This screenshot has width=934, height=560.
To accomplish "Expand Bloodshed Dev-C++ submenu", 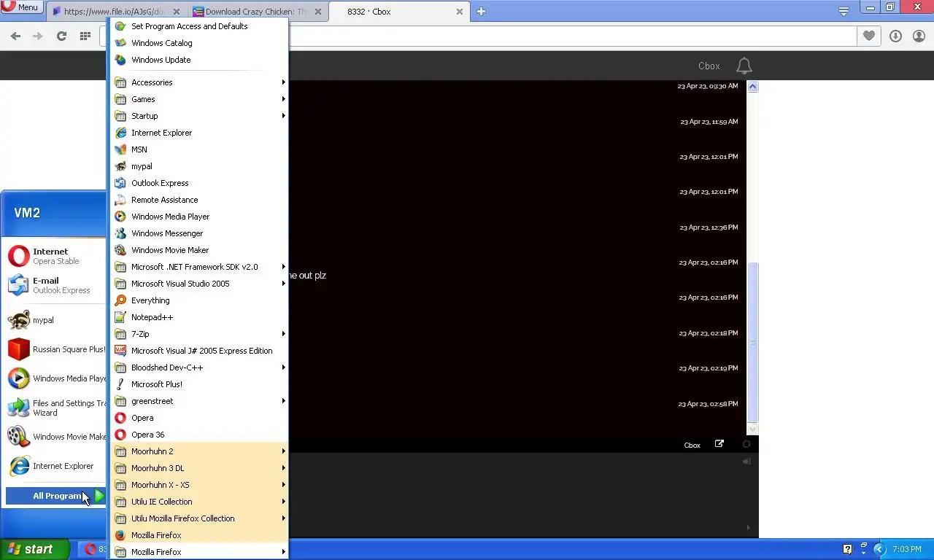I will coord(198,367).
